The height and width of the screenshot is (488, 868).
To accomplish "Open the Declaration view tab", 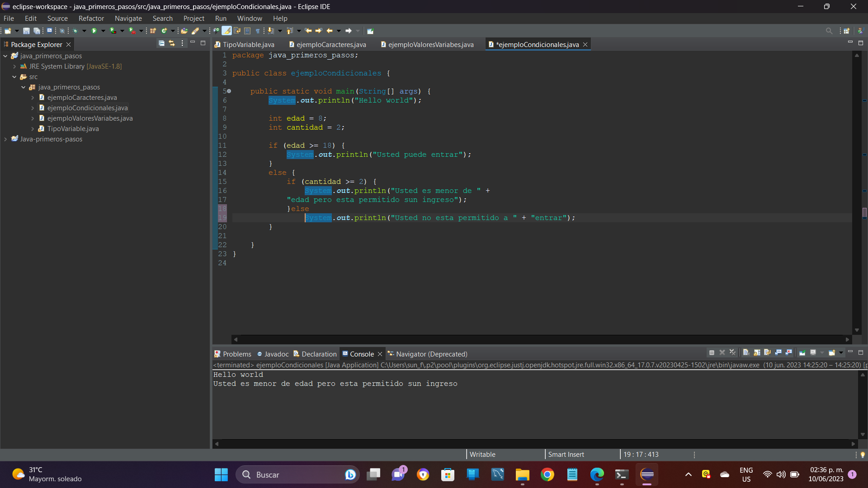I will [x=315, y=354].
